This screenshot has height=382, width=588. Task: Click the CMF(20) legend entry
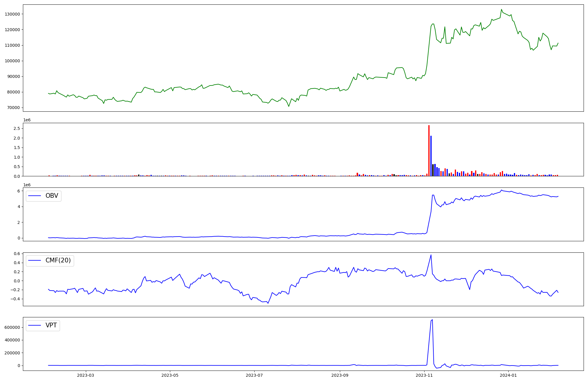point(58,261)
